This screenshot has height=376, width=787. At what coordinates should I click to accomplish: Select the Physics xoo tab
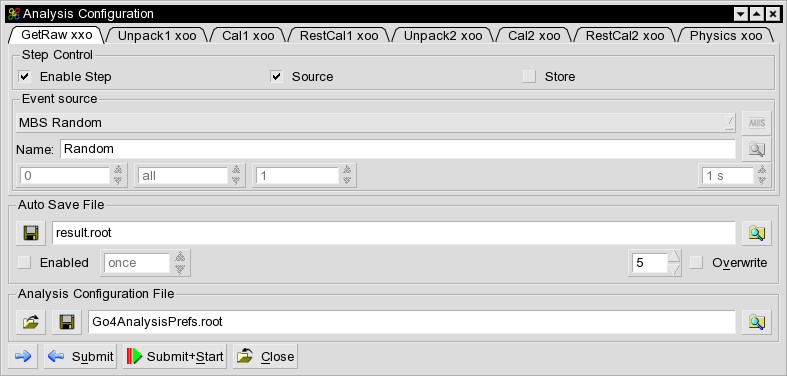[x=726, y=36]
